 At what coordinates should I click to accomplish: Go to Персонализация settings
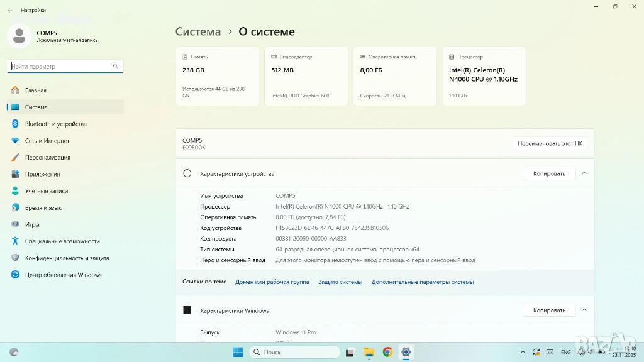(x=47, y=158)
